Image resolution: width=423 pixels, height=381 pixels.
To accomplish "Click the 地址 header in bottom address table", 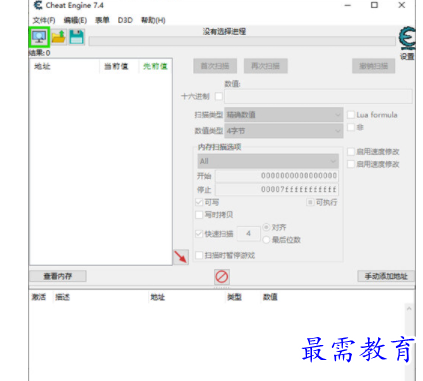I will (158, 297).
